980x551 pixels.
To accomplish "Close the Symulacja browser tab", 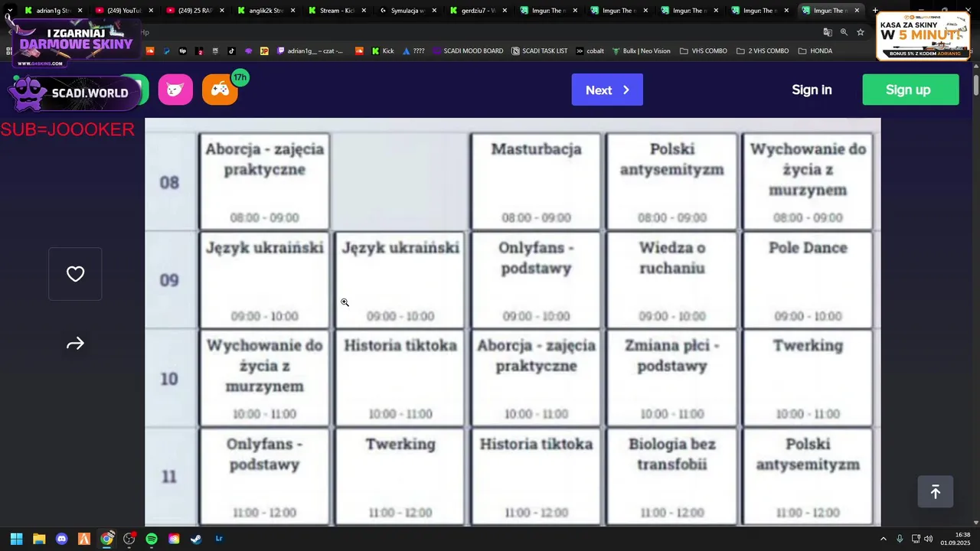I will pos(434,11).
